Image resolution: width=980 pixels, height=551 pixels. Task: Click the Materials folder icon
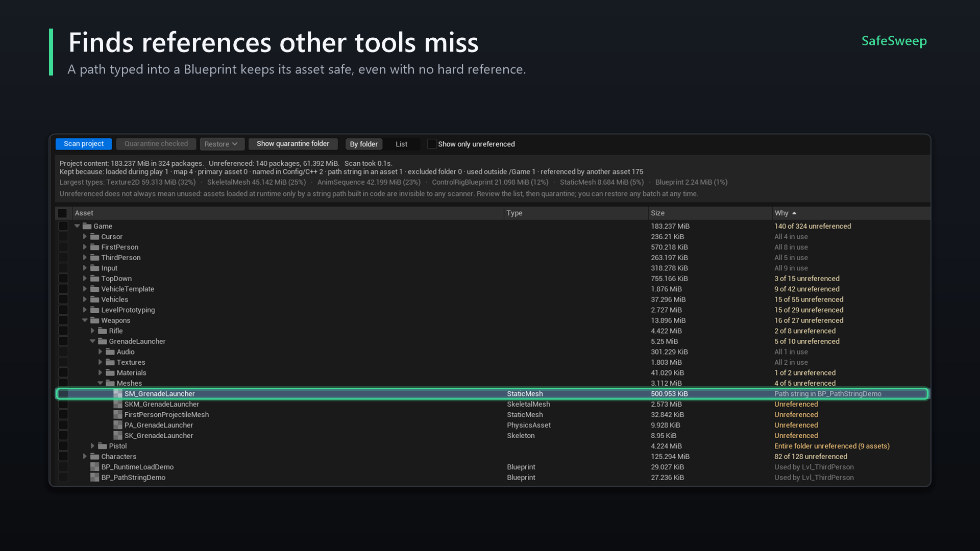(110, 372)
